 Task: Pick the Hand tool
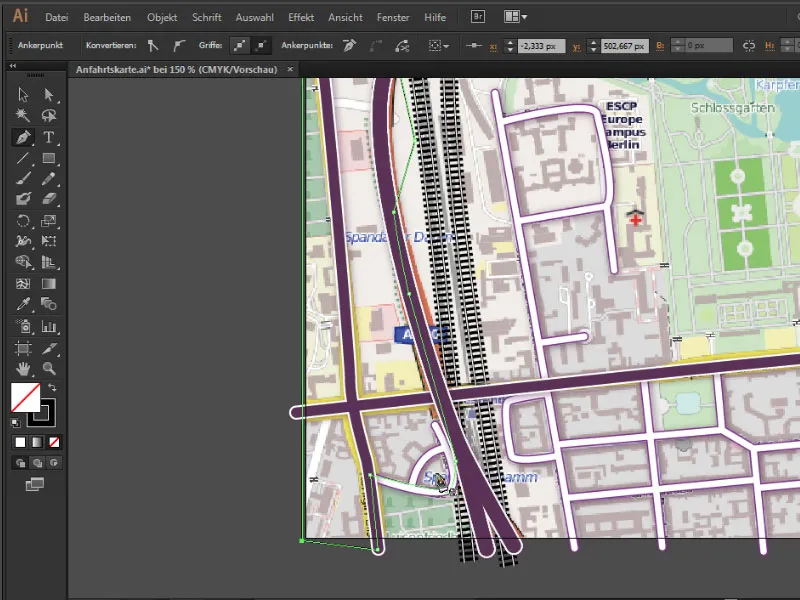23,368
